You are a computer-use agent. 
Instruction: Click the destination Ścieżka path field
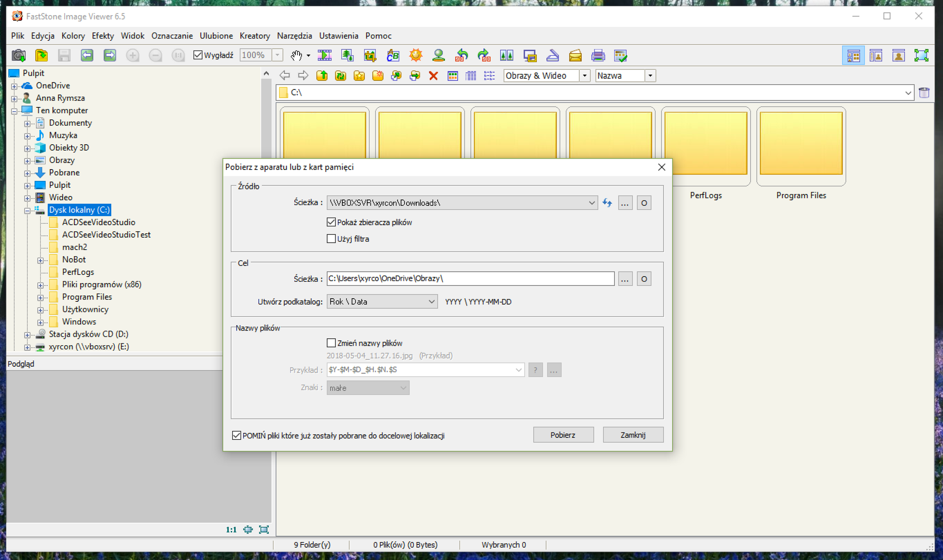pyautogui.click(x=470, y=278)
